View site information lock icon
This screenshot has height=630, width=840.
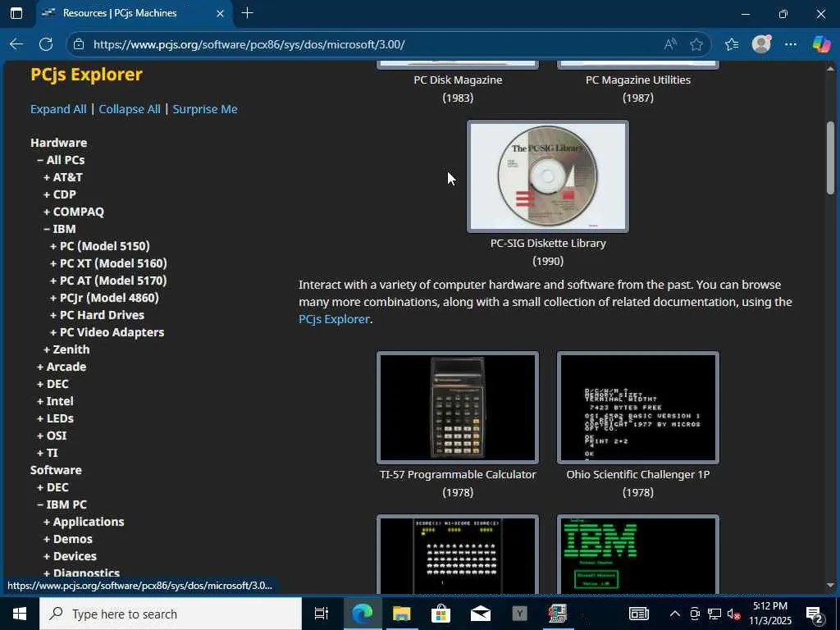point(79,44)
